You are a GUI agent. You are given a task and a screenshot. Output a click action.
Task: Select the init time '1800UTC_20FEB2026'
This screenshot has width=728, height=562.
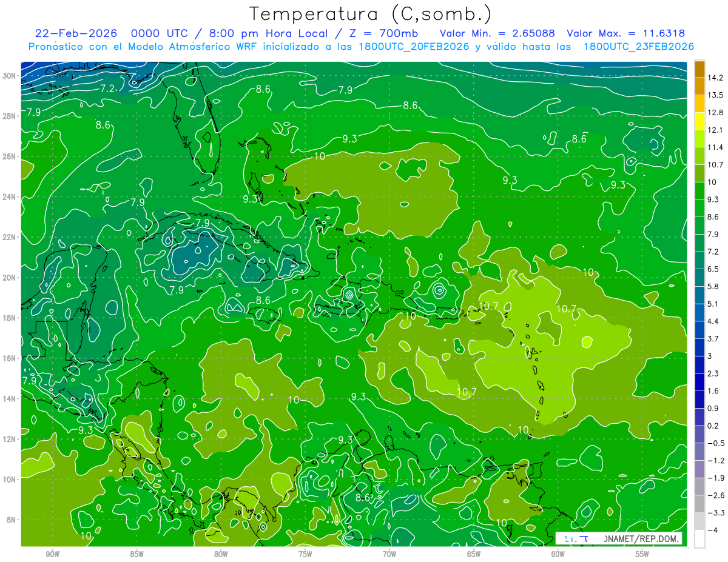[x=414, y=47]
